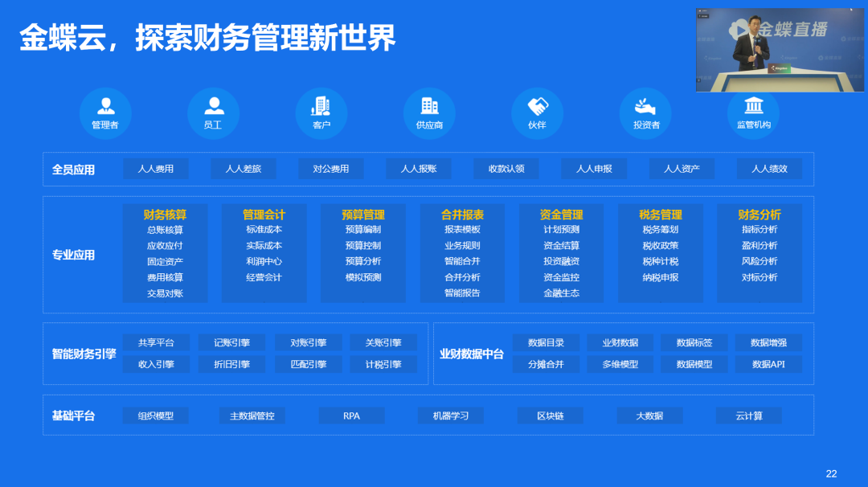Click the 数据标签 tile

pyautogui.click(x=694, y=342)
